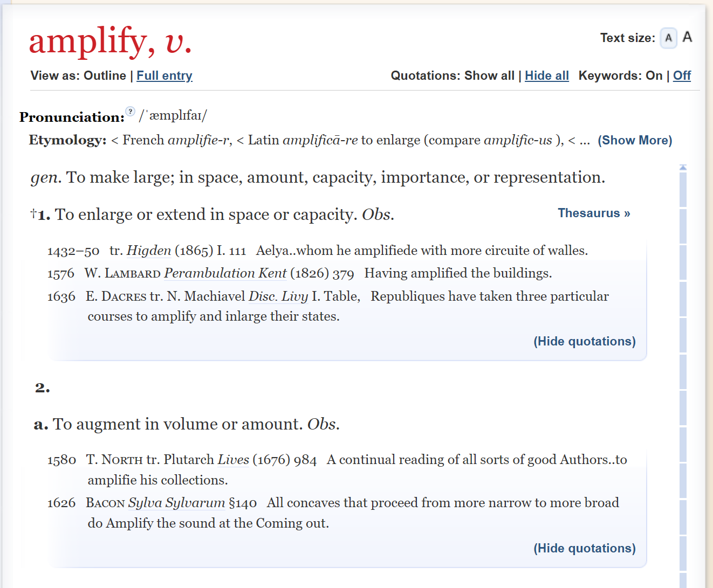Screen dimensions: 713x588
Task: Open the Higden source citation
Action: tap(149, 251)
